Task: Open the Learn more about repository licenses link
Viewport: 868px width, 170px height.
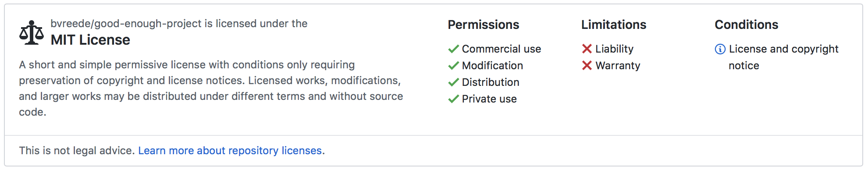Action: pos(230,151)
